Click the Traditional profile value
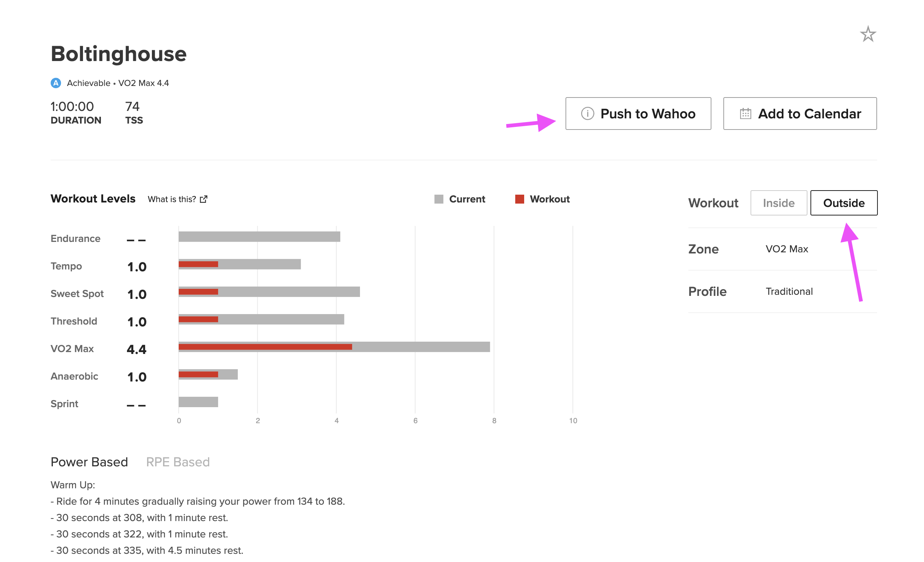This screenshot has width=924, height=562. (789, 291)
